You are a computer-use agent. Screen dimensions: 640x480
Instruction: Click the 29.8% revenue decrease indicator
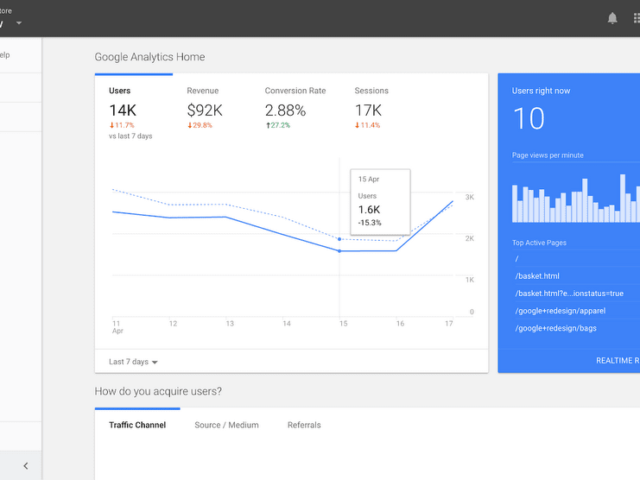click(x=200, y=125)
